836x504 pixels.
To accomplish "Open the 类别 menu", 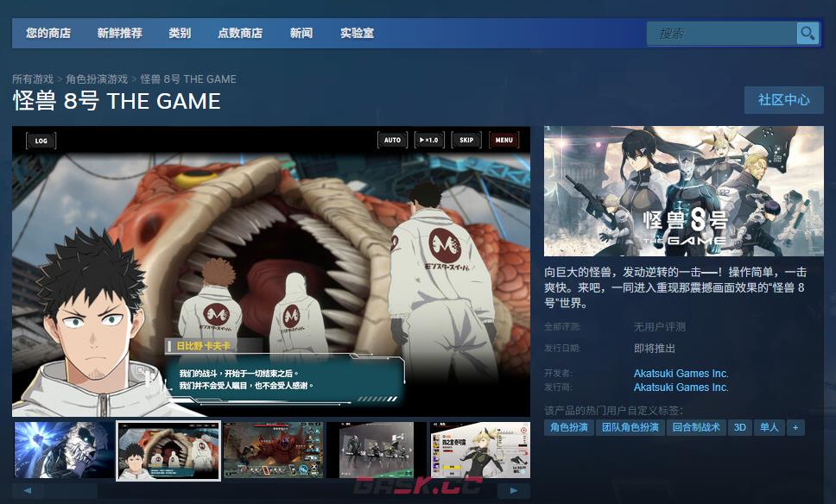I will tap(180, 33).
